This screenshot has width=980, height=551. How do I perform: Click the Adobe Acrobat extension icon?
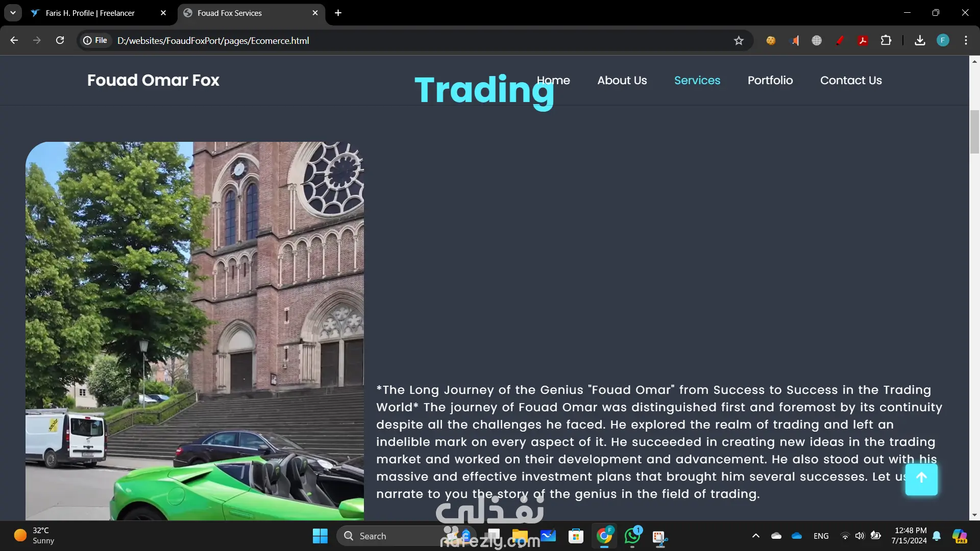click(863, 40)
